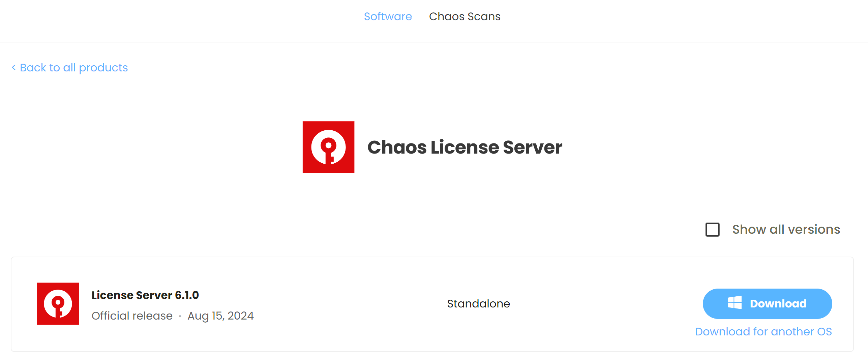Click the License Server 6.1.0 product icon
Viewport: 868px width, 362px height.
click(x=58, y=304)
